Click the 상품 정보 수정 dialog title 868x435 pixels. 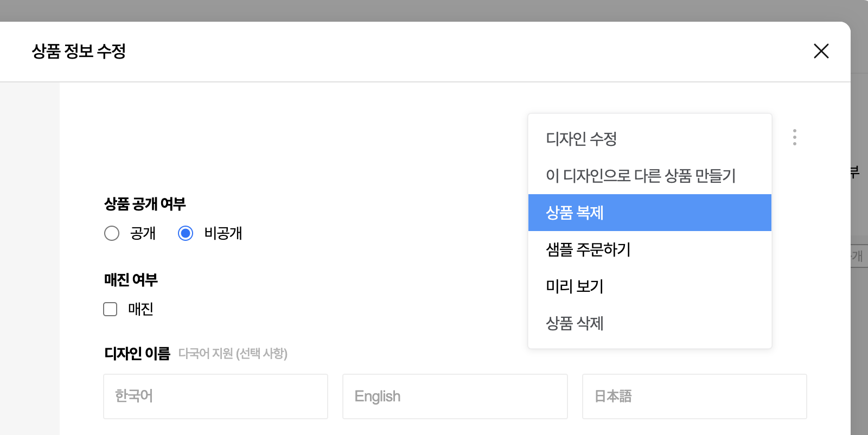[x=79, y=52]
